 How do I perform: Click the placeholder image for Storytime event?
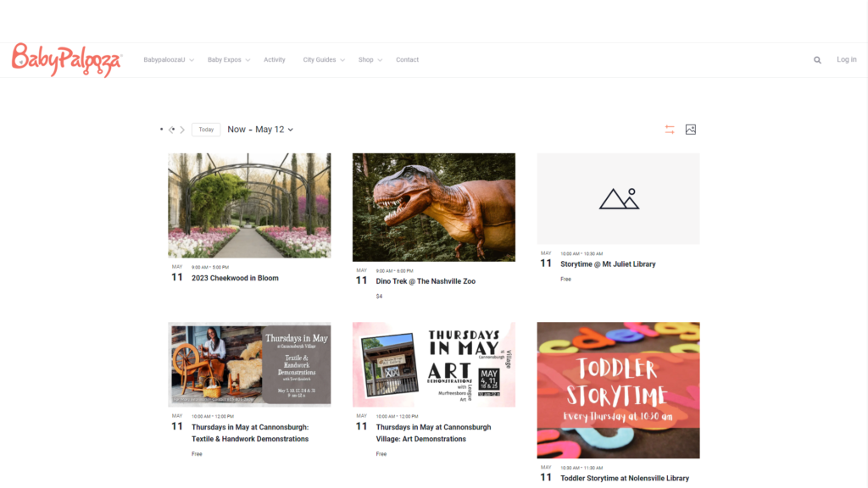(x=618, y=198)
